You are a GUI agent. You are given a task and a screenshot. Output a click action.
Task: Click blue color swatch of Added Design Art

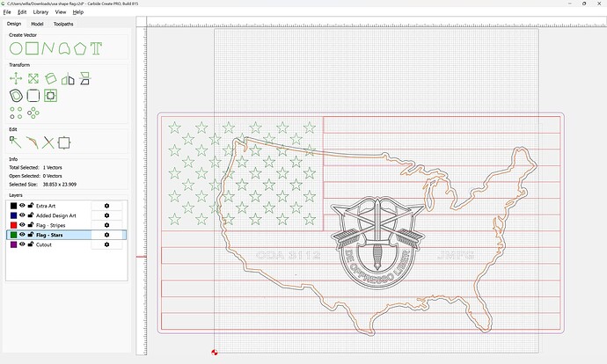click(x=13, y=215)
